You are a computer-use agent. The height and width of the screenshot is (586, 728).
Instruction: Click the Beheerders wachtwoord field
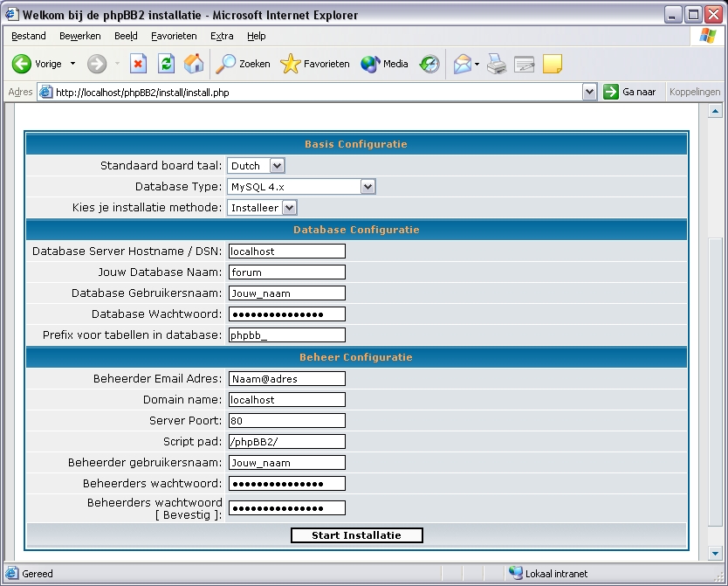coord(287,483)
